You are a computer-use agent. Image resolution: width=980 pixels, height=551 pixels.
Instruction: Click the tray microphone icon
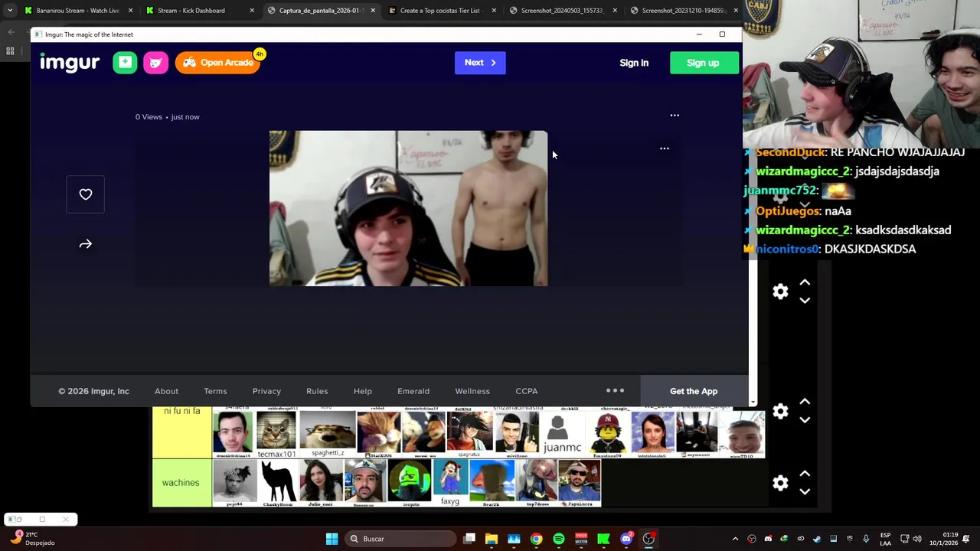[x=866, y=539]
